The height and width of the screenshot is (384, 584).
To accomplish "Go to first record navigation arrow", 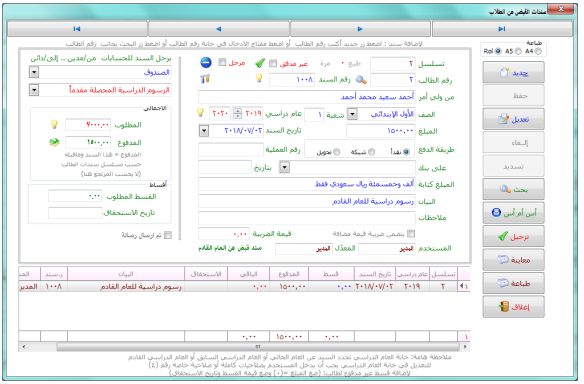I will tap(77, 29).
